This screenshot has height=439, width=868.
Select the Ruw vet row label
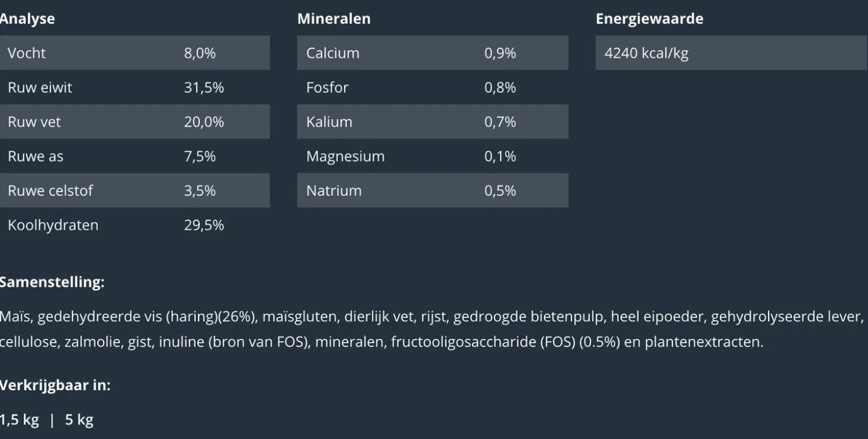[x=34, y=122]
